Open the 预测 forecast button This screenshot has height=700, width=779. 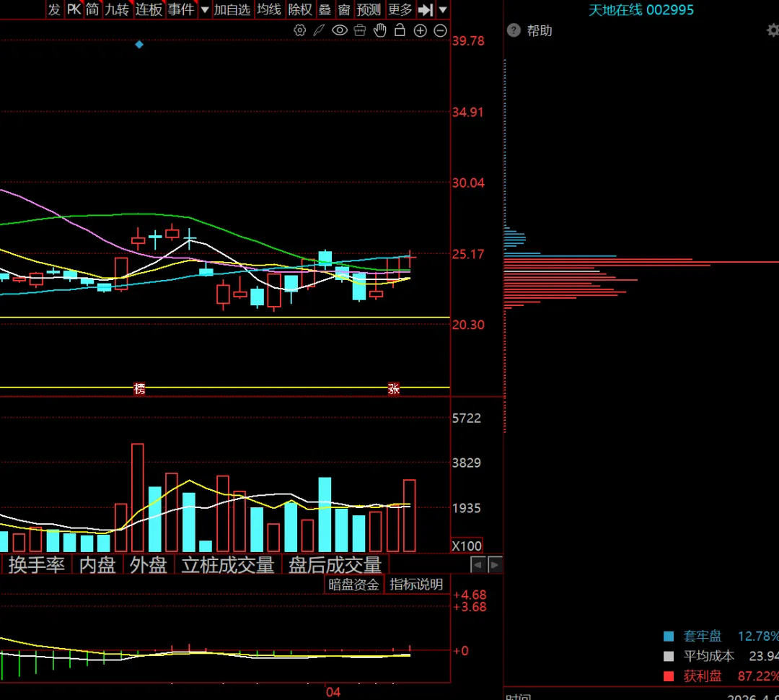click(x=369, y=9)
